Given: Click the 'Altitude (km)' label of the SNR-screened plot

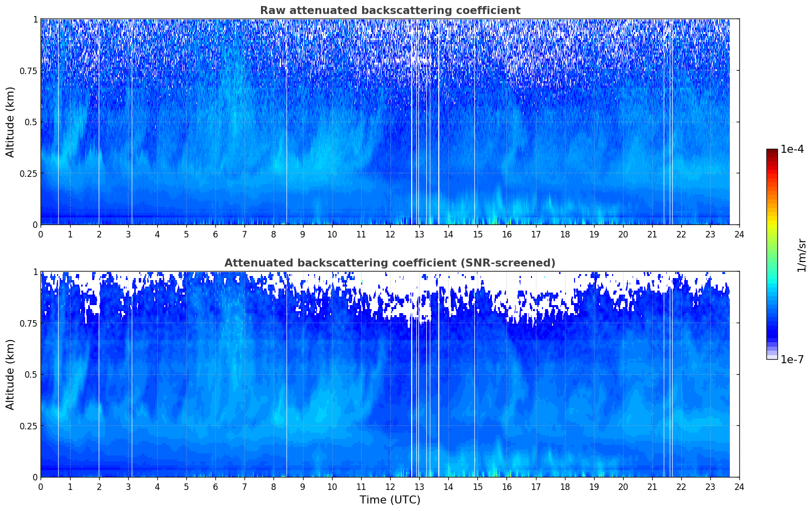Looking at the screenshot, I should (11, 374).
